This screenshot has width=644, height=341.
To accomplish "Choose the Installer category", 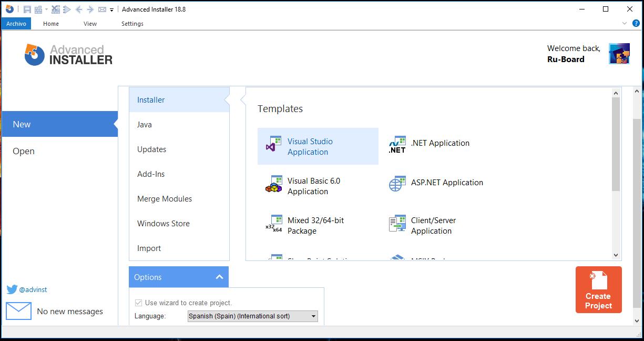I will [x=179, y=99].
